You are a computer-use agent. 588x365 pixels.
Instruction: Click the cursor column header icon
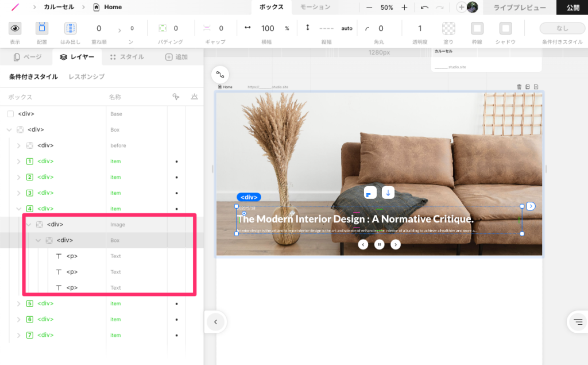tap(176, 97)
